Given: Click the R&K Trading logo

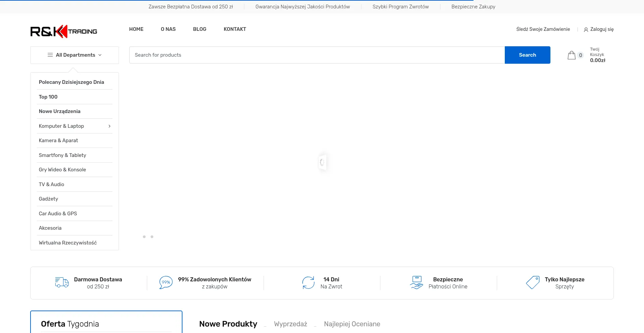Looking at the screenshot, I should (64, 32).
